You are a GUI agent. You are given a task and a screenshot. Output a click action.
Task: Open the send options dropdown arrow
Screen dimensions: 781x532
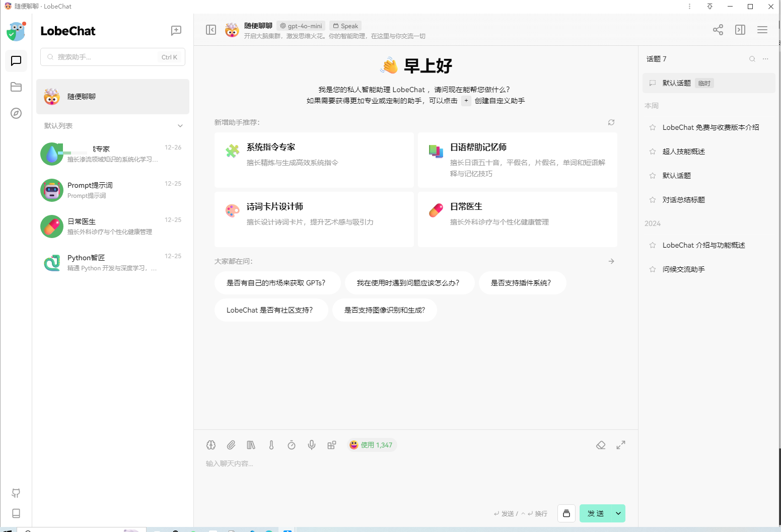tap(618, 513)
